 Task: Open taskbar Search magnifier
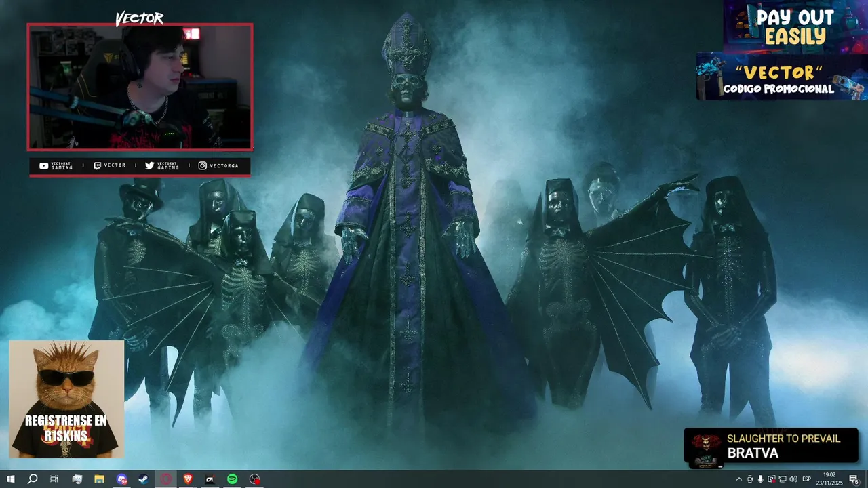tap(32, 479)
